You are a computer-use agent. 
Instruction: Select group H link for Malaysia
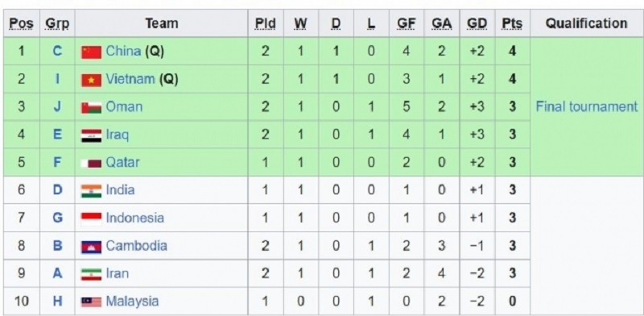pos(57,301)
